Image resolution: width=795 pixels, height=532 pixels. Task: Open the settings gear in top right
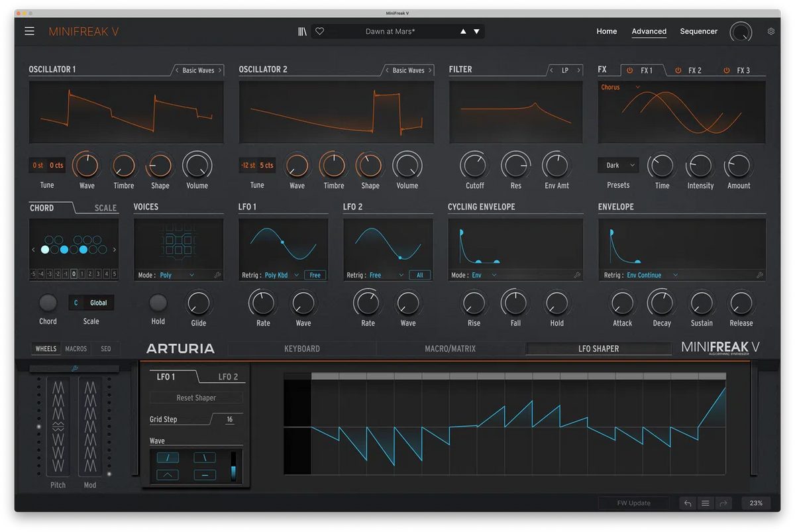click(x=770, y=30)
